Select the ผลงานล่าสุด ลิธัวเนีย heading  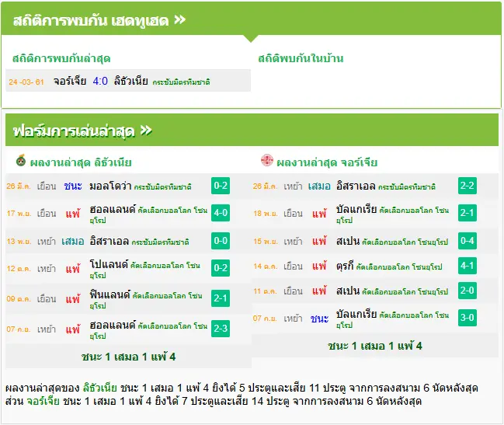pyautogui.click(x=81, y=162)
